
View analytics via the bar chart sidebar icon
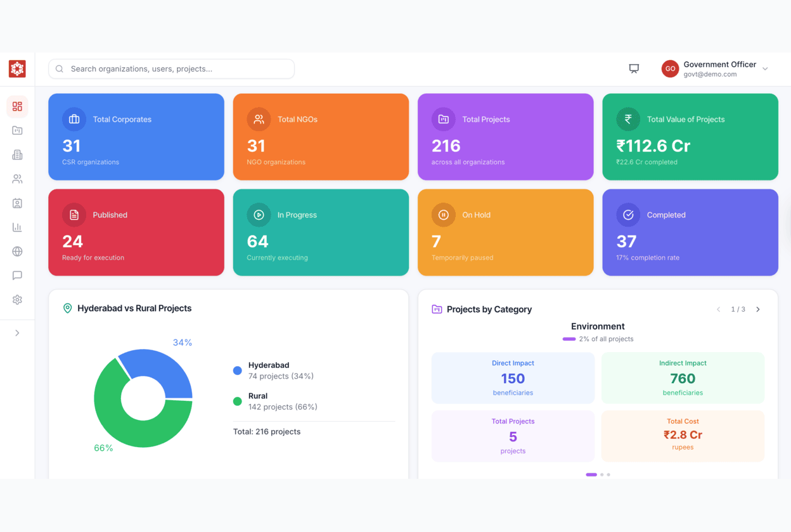tap(17, 227)
